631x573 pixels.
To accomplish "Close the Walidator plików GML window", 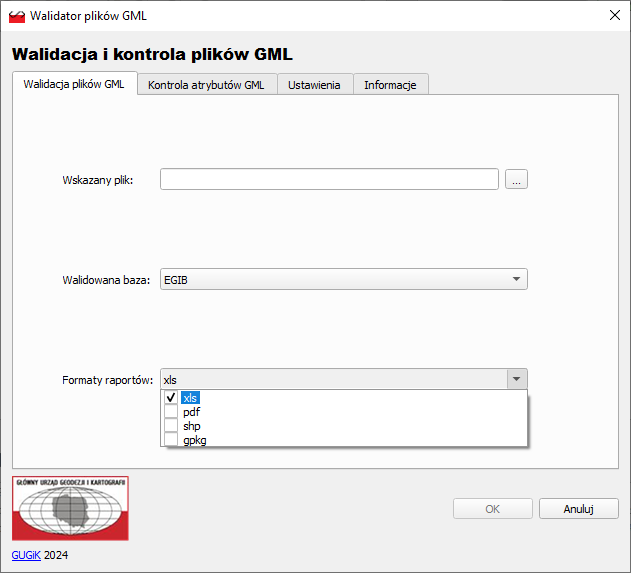I will (613, 15).
